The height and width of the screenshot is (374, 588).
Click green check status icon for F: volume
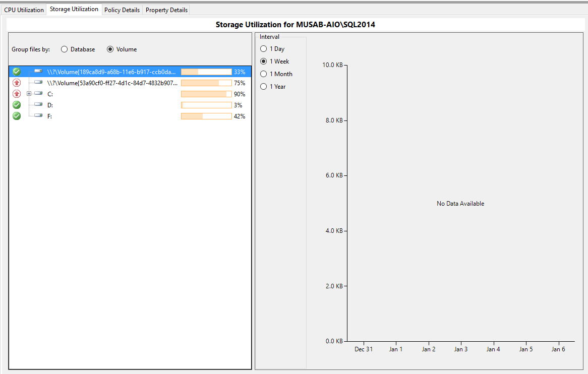[17, 116]
